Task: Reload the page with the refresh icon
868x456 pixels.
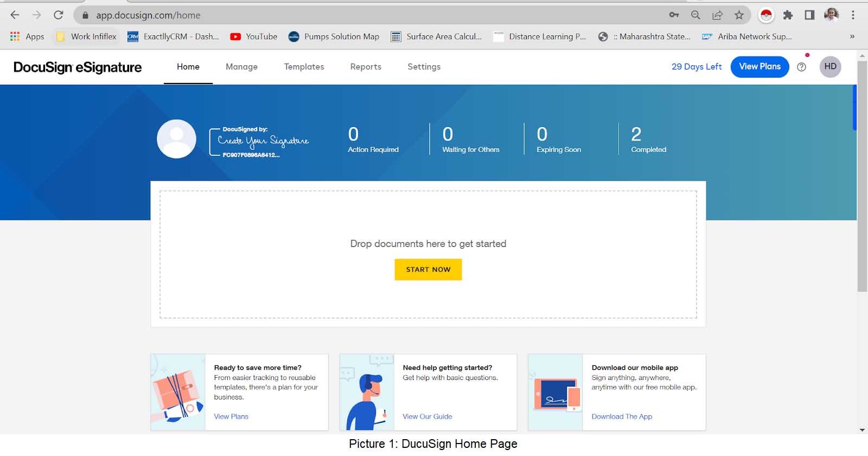Action: point(59,15)
